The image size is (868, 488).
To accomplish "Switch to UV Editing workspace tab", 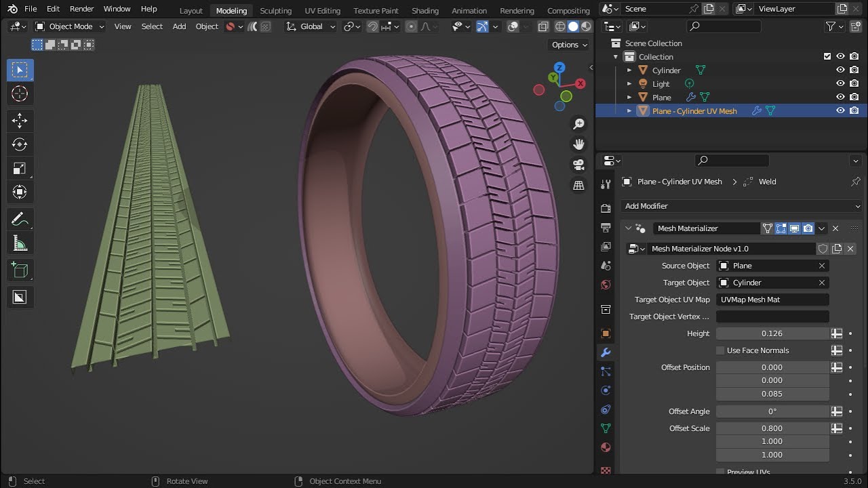I will click(x=322, y=11).
